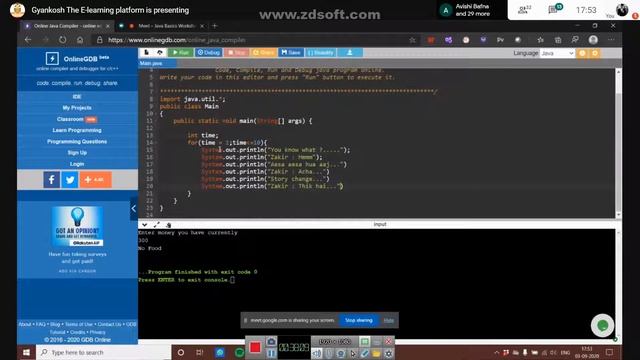Open the browser profile avatar
Viewport: 640px width, 360px height.
tap(593, 40)
